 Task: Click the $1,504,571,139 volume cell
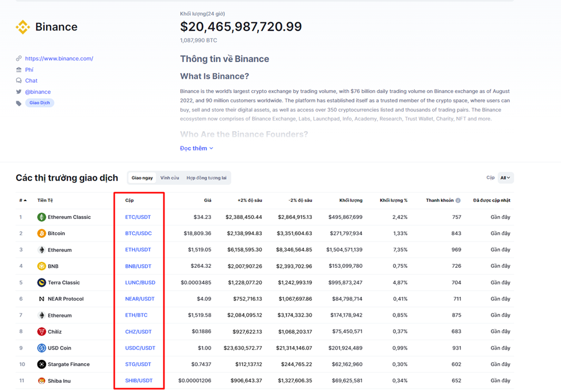coord(344,250)
